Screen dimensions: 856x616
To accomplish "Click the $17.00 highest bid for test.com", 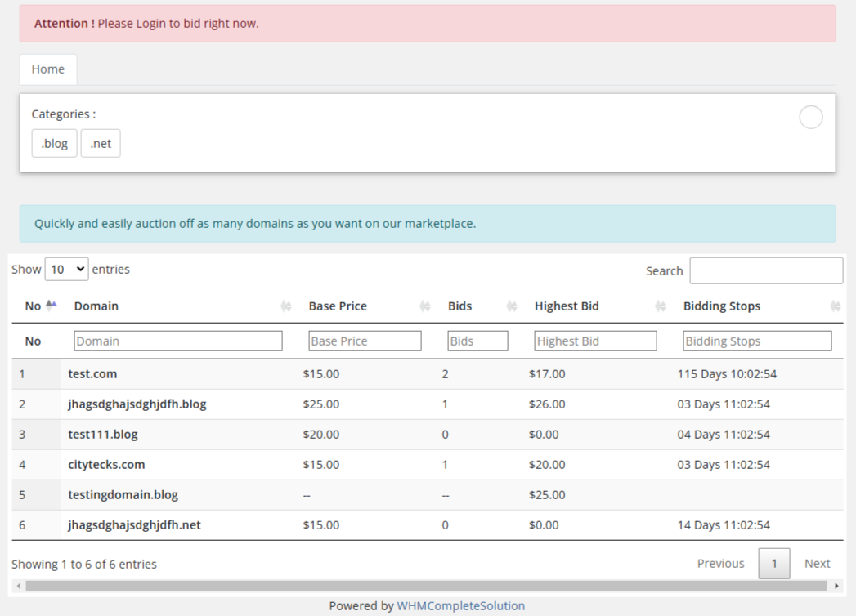I will point(547,373).
